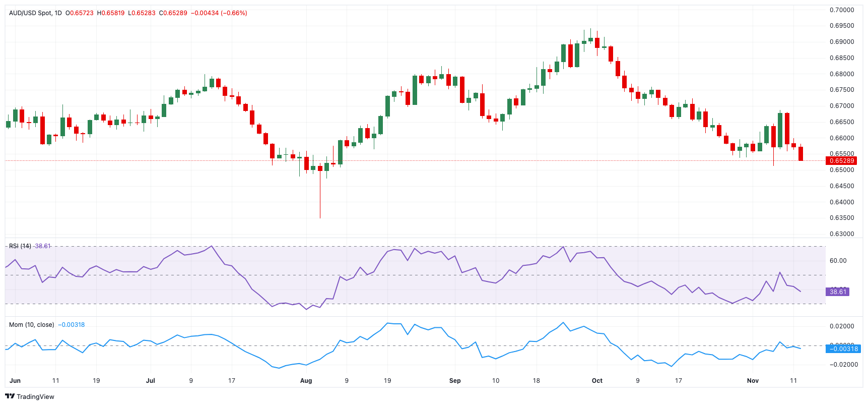Click the red current price tag 0.65289

pyautogui.click(x=841, y=161)
